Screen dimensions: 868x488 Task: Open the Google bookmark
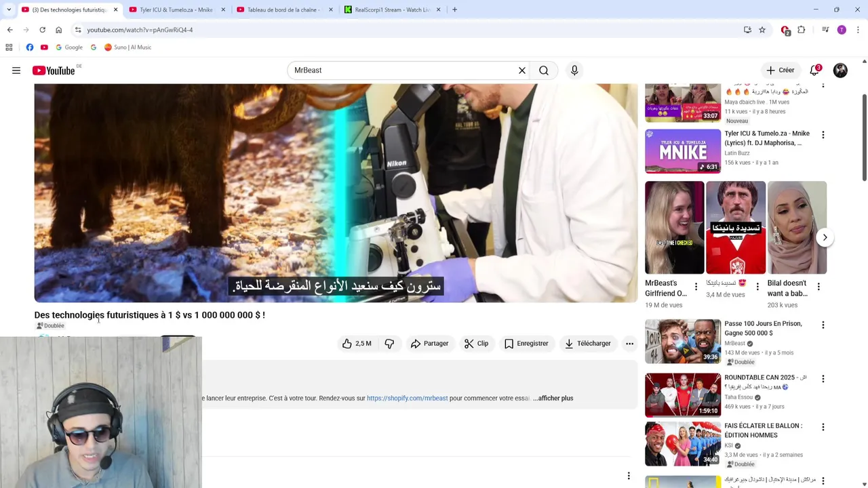[69, 47]
